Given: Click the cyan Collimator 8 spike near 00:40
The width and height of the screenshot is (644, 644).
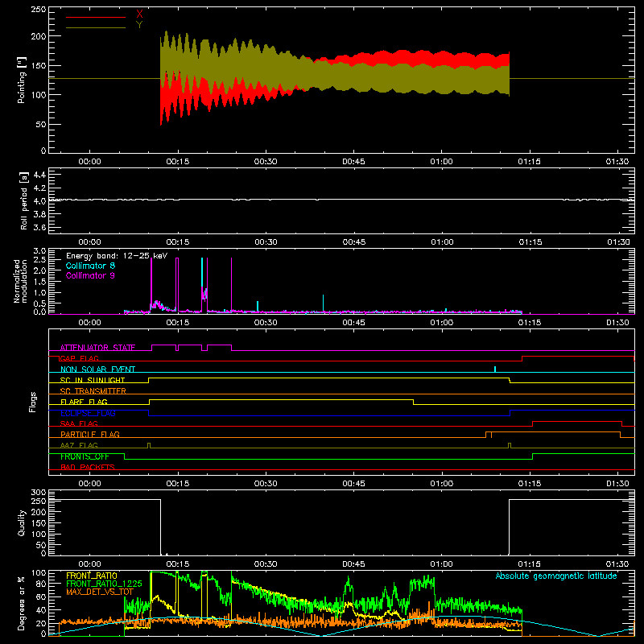Looking at the screenshot, I should coord(324,303).
